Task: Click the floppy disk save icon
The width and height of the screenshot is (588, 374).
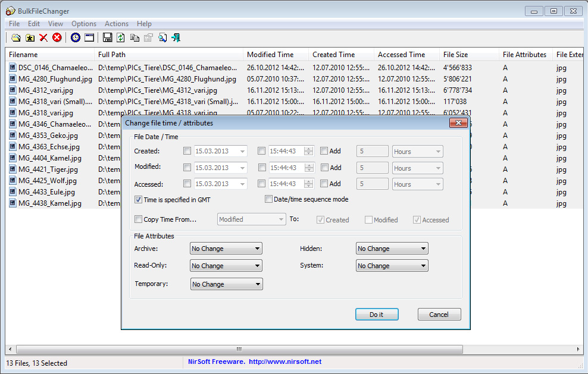Action: pos(107,38)
